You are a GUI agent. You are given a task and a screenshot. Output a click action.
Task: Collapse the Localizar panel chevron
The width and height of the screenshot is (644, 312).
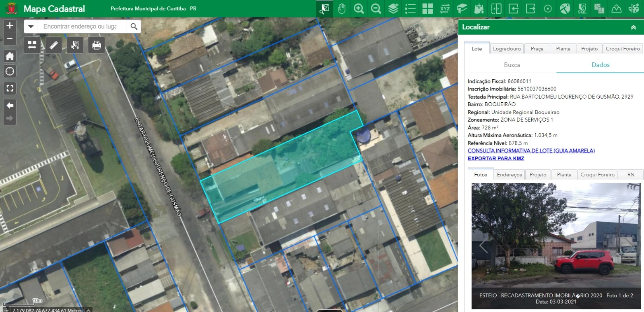tap(633, 27)
